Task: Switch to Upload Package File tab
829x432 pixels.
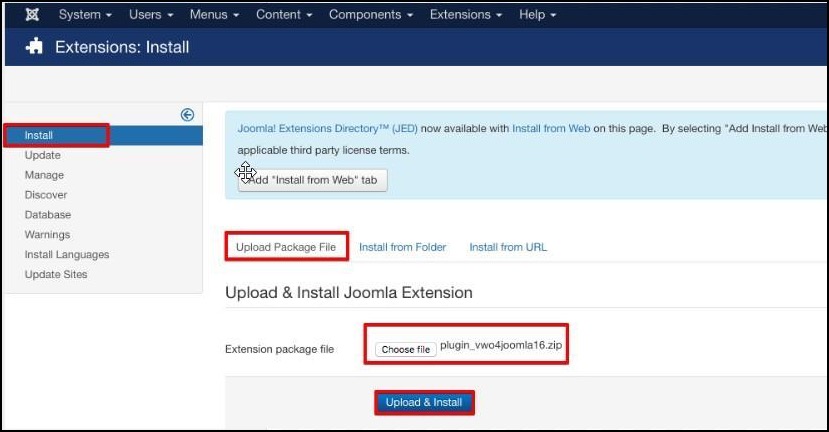Action: (286, 247)
